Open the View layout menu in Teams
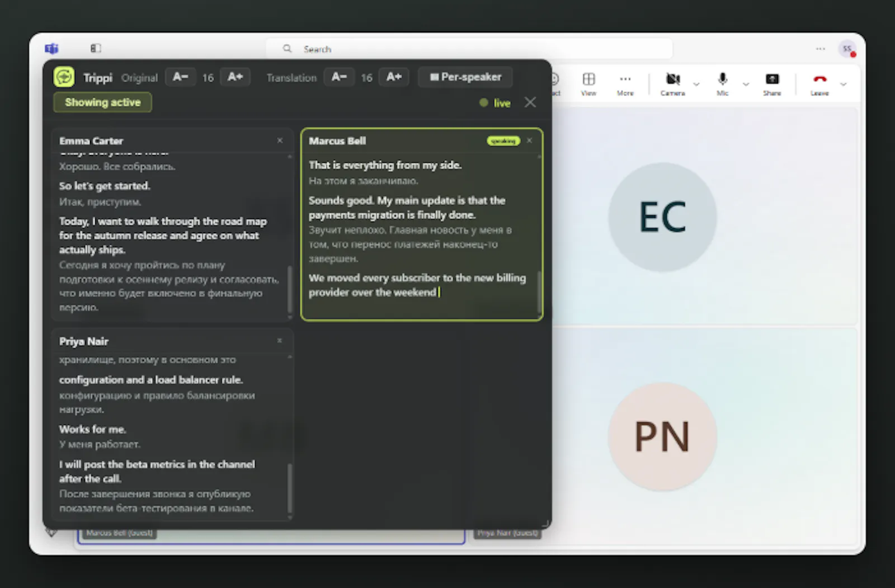 (x=588, y=84)
